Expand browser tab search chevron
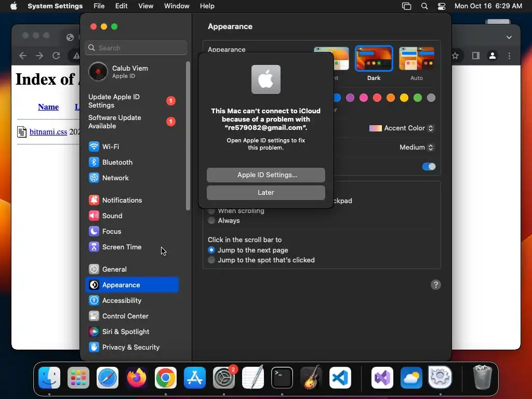This screenshot has height=399, width=532. pos(509,37)
